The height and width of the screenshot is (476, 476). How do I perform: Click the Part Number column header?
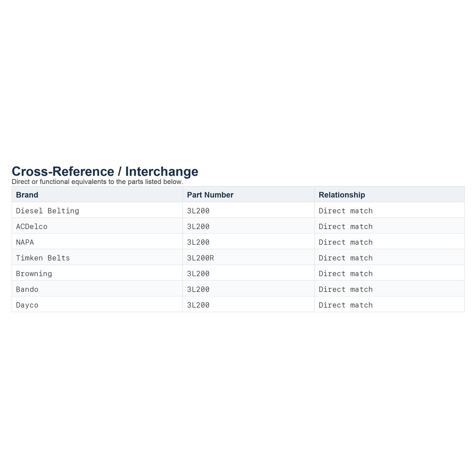pos(248,194)
